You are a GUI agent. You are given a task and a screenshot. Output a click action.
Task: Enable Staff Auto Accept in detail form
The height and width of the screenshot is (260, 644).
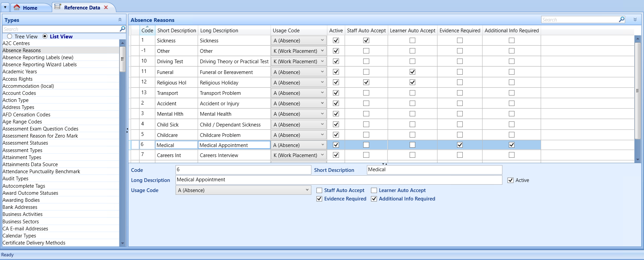(319, 190)
